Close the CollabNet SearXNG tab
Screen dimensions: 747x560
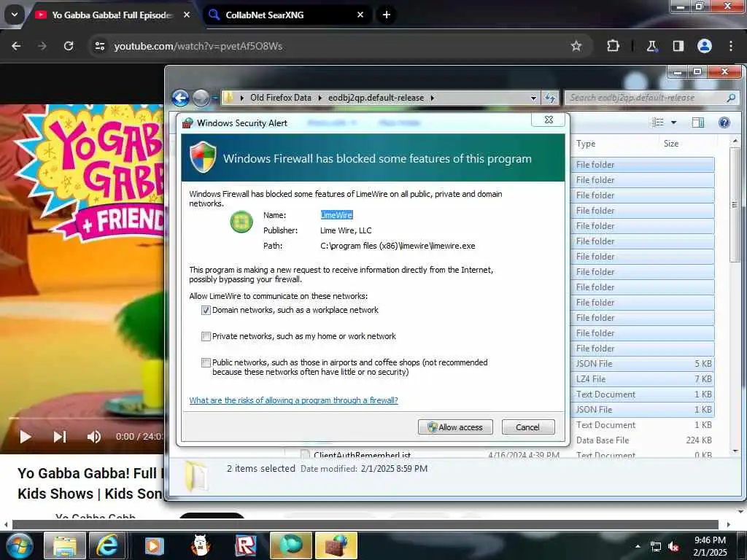pyautogui.click(x=360, y=15)
